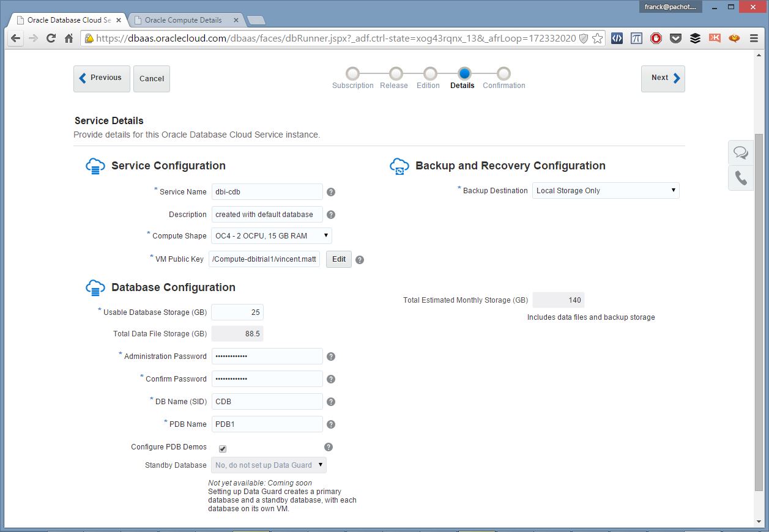Open the pi symbol extension
This screenshot has height=532, width=769.
637,38
